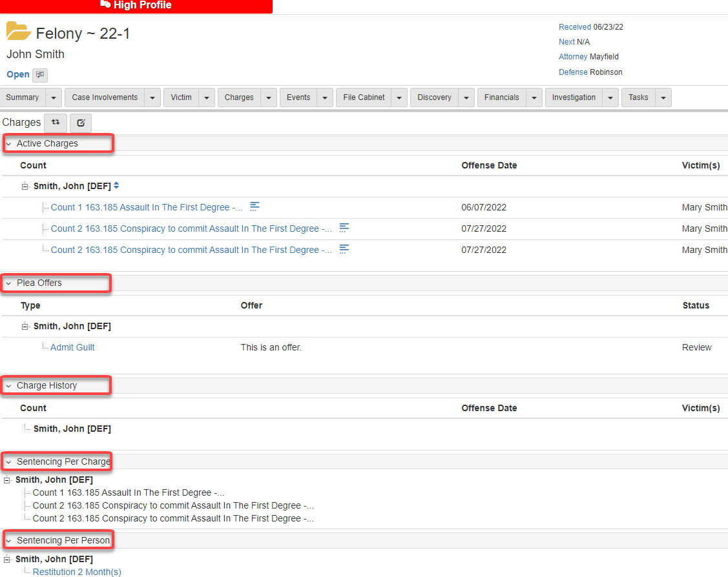This screenshot has width=728, height=577.
Task: Click the Open case status link
Action: tap(18, 75)
